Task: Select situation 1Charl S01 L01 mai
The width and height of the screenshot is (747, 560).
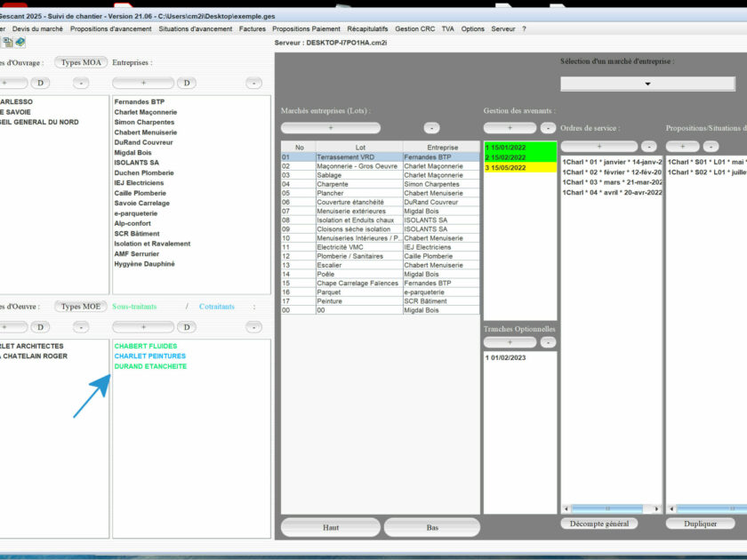Action: click(706, 162)
